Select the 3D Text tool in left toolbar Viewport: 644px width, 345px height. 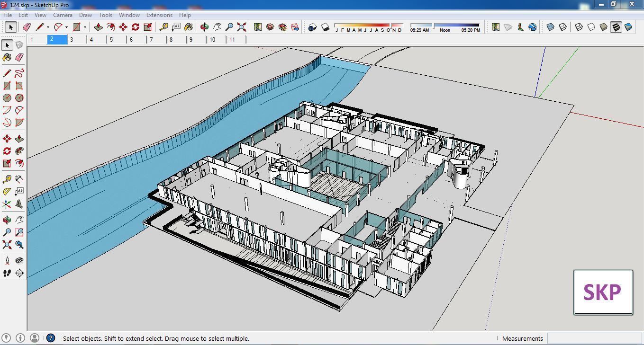click(19, 204)
